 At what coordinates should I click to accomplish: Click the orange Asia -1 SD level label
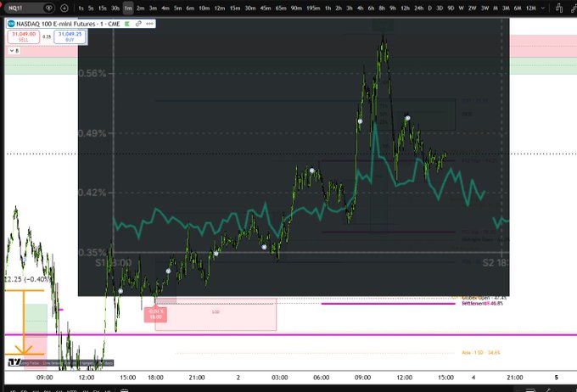[480, 353]
